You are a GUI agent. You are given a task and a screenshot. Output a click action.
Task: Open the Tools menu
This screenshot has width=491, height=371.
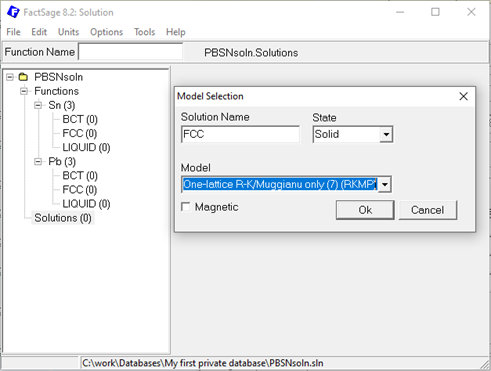(x=144, y=32)
